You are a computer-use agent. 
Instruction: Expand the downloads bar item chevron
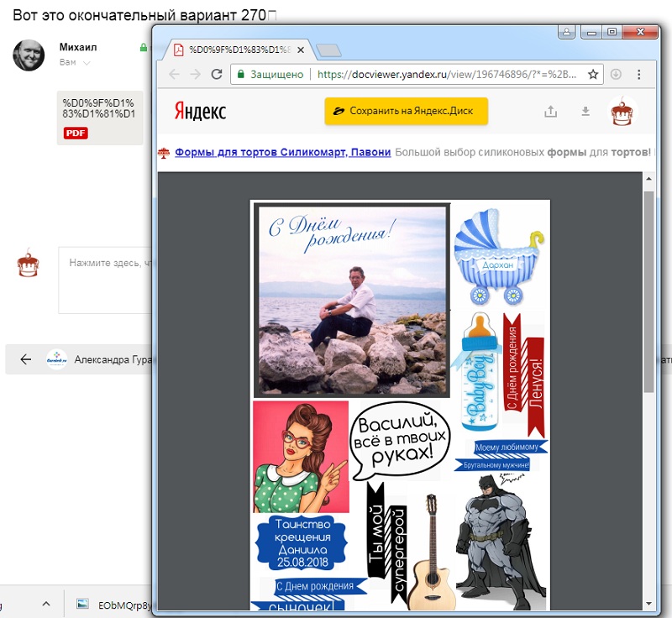point(46,604)
